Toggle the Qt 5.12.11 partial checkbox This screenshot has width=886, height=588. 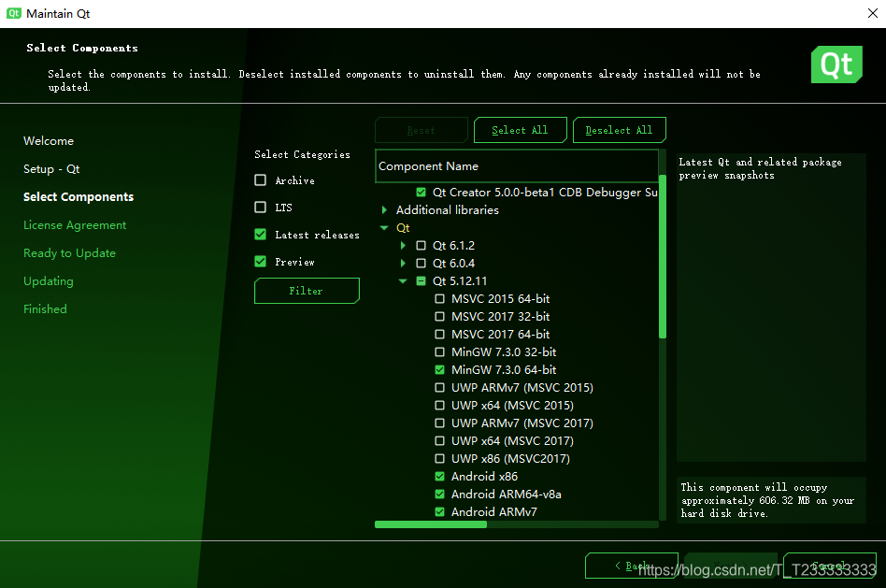pos(421,281)
